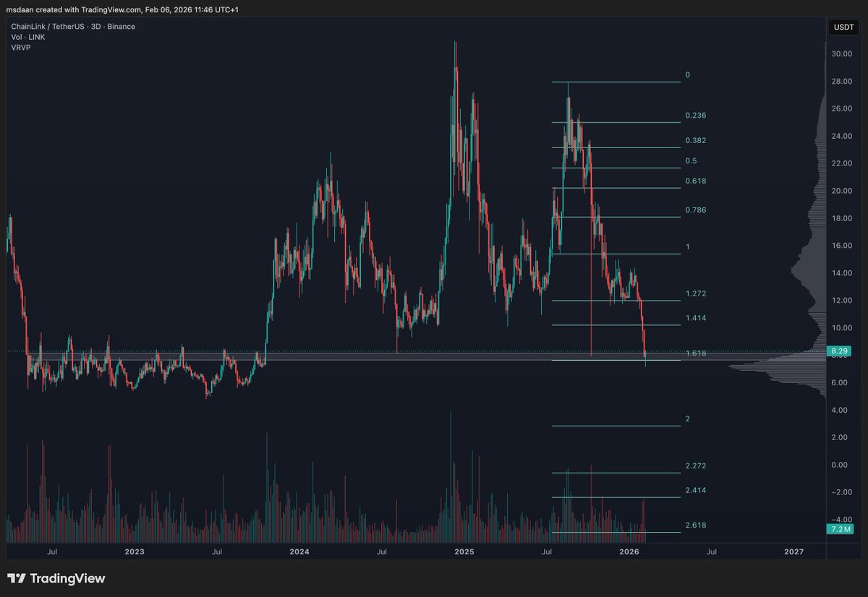Pick the 0.5 Fibonacci level label
868x597 pixels.
pyautogui.click(x=691, y=160)
